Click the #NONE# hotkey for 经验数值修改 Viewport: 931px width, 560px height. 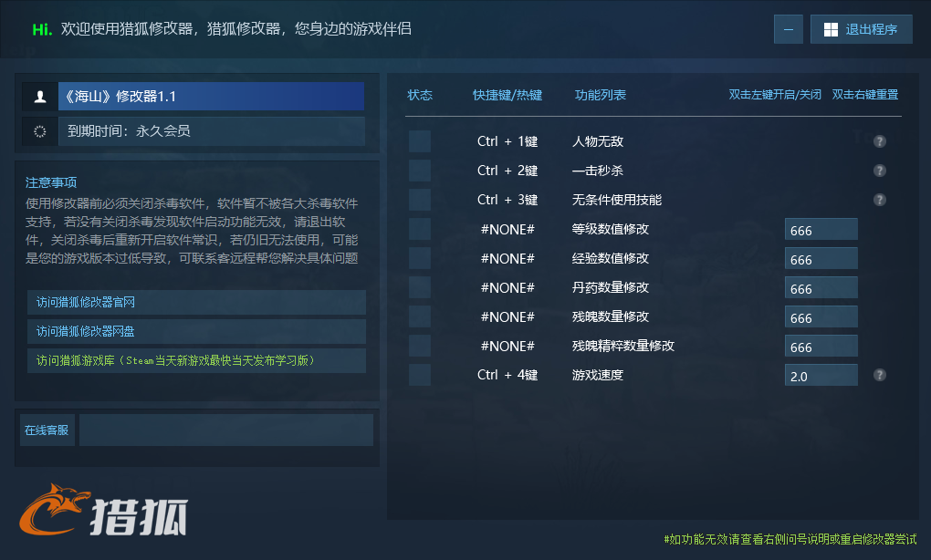[x=507, y=258]
